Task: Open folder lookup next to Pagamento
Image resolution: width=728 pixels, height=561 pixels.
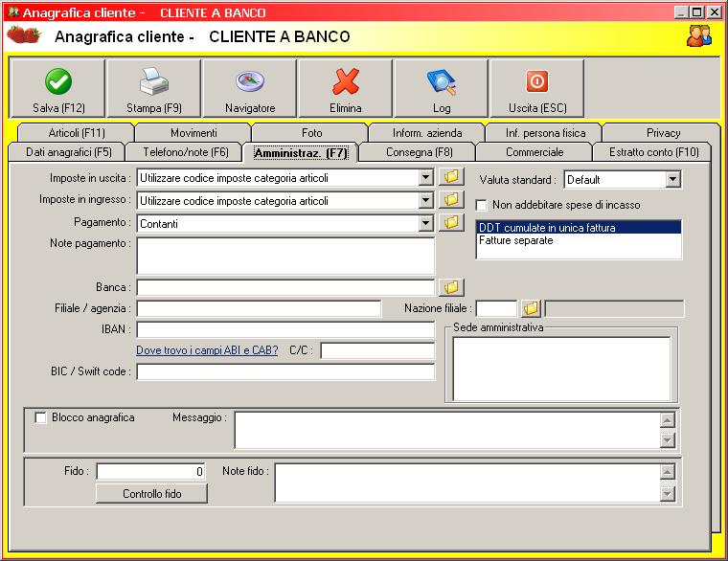Action: coord(451,222)
